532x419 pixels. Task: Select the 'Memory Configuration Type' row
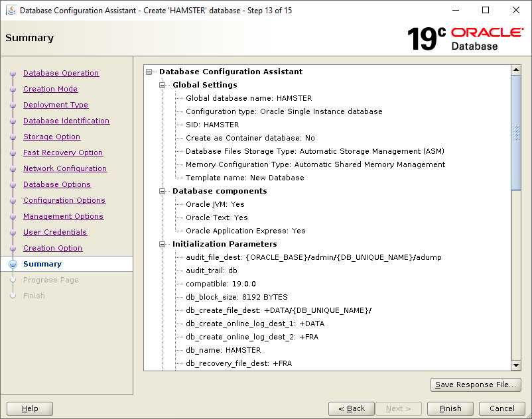point(315,164)
